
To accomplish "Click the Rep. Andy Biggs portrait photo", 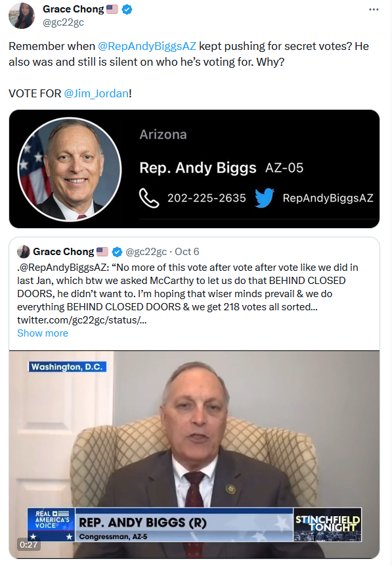I will click(70, 169).
